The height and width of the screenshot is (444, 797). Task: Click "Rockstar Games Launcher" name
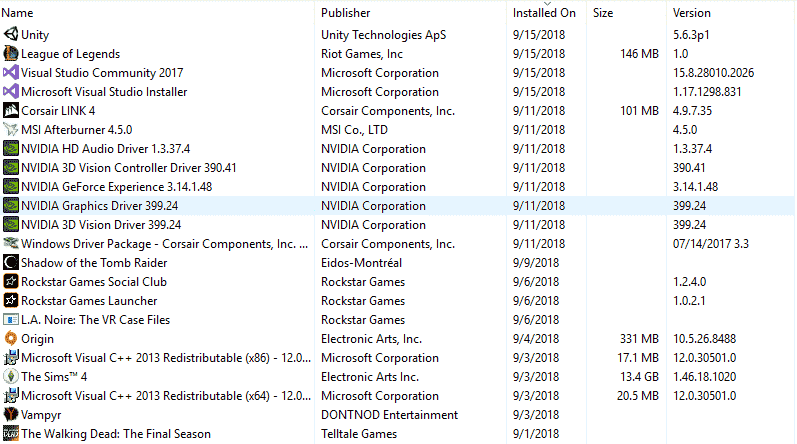click(89, 301)
